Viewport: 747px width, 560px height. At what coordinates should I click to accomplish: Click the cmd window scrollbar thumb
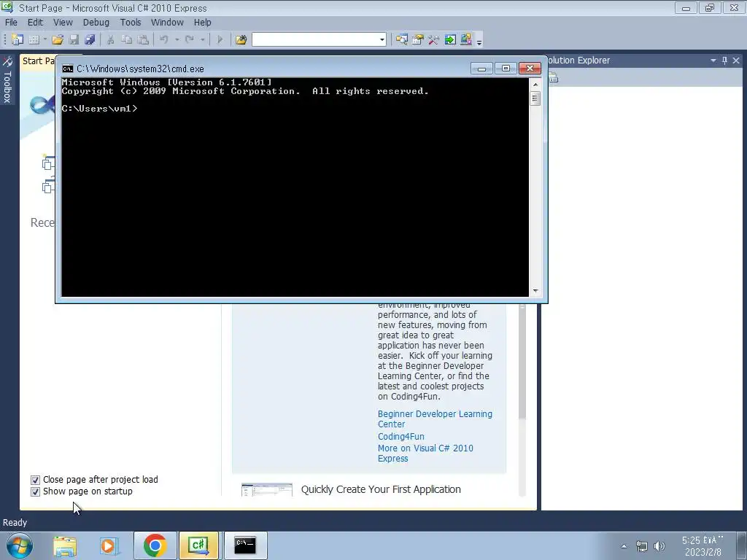[x=535, y=98]
